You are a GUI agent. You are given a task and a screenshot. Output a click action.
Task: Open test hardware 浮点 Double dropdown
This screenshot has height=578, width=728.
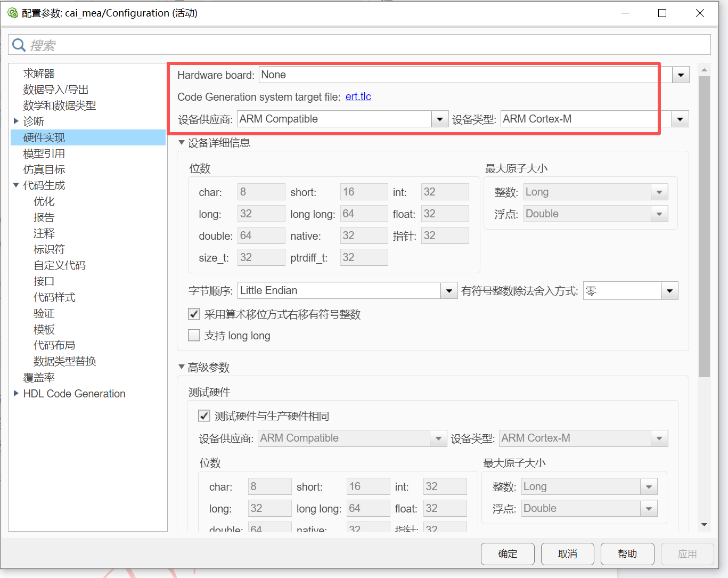coord(649,508)
